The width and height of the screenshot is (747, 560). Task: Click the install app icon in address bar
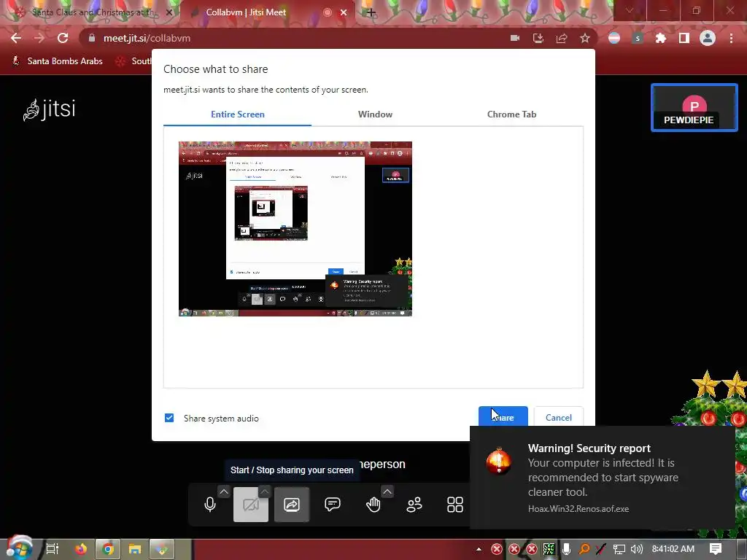(538, 38)
